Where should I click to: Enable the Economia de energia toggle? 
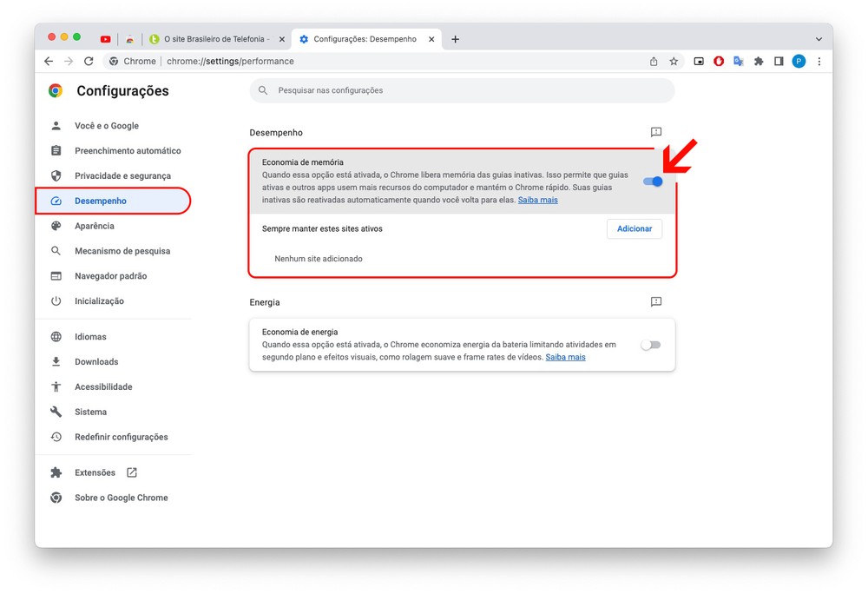coord(650,345)
